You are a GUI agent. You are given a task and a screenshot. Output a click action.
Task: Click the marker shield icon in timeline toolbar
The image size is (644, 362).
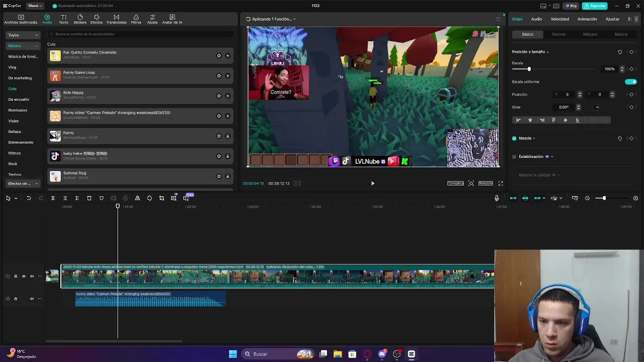(101, 198)
